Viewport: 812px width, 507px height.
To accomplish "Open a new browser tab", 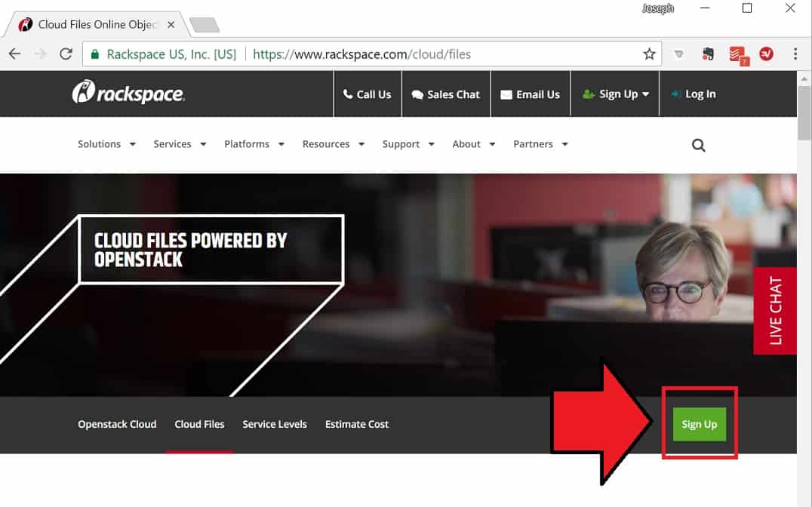I will pyautogui.click(x=205, y=25).
